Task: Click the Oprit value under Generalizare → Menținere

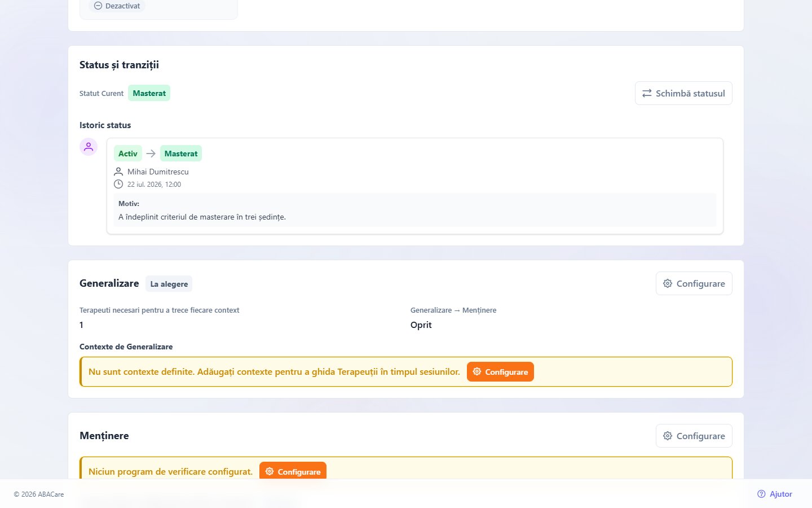Action: [x=421, y=325]
